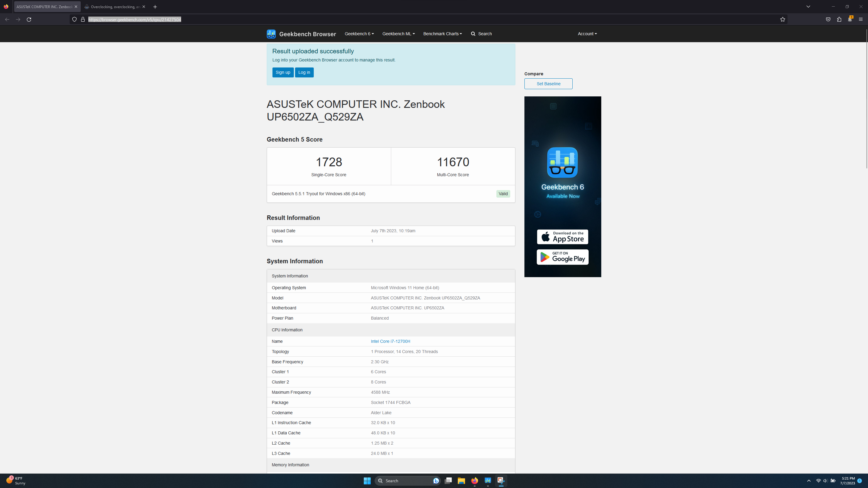Click the browser forward arrow
Screen dimensions: 868x488
tap(18, 20)
